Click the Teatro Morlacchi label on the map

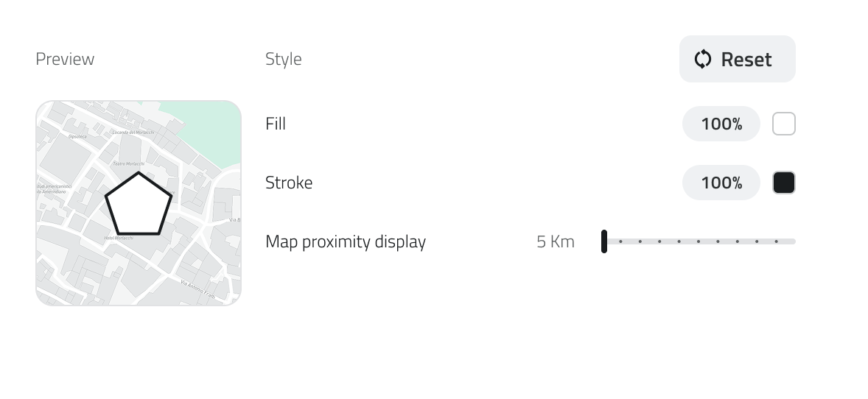pos(127,163)
